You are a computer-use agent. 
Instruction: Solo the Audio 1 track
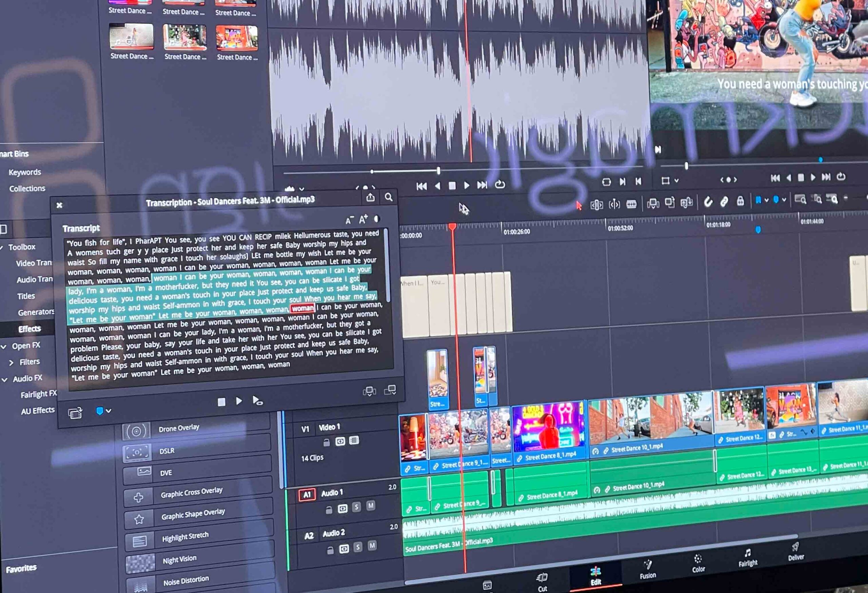click(x=356, y=507)
